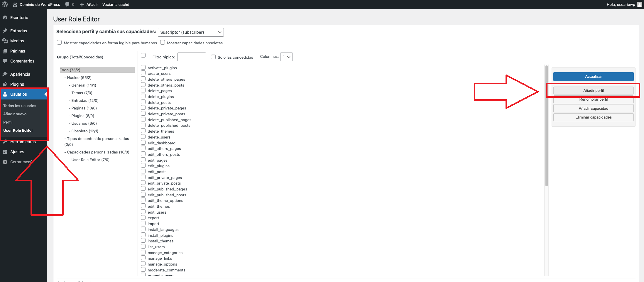This screenshot has width=644, height=282.
Task: Click the Escritorio dashboard icon
Action: coord(5,18)
